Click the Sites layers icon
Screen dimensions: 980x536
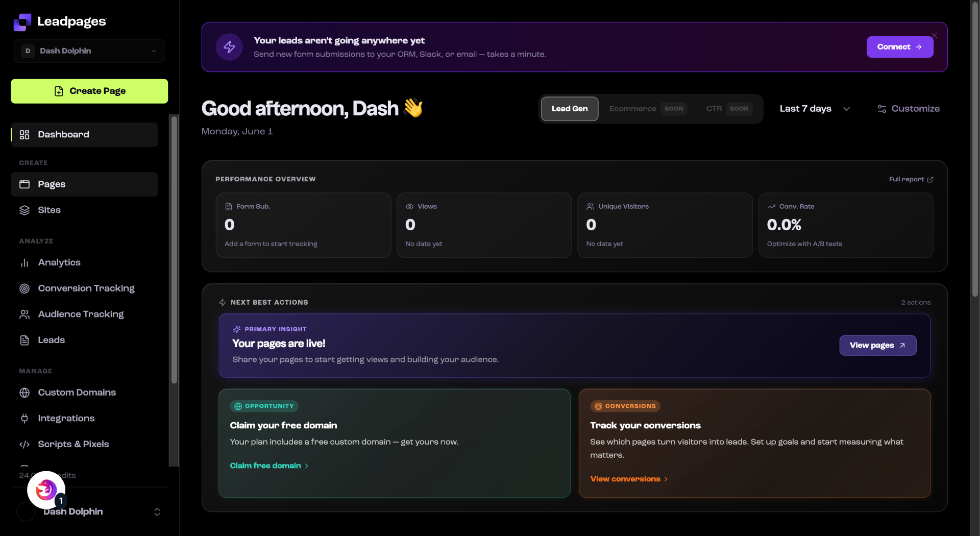point(24,210)
